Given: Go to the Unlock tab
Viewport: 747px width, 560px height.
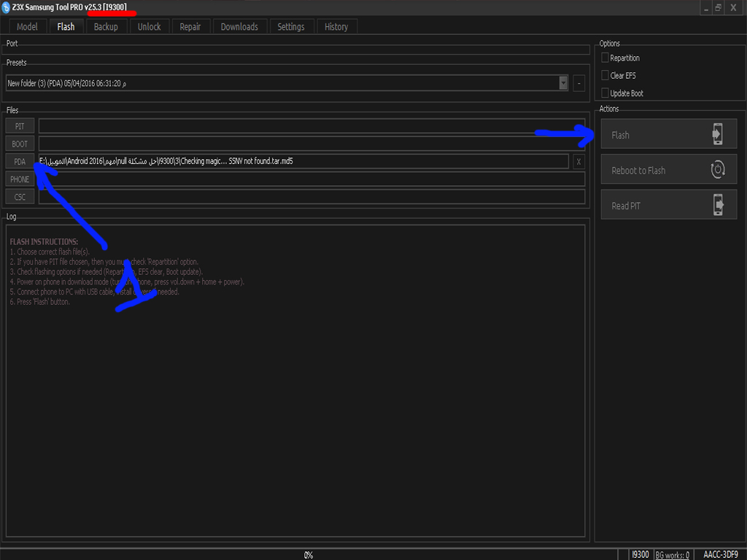Looking at the screenshot, I should [x=149, y=27].
